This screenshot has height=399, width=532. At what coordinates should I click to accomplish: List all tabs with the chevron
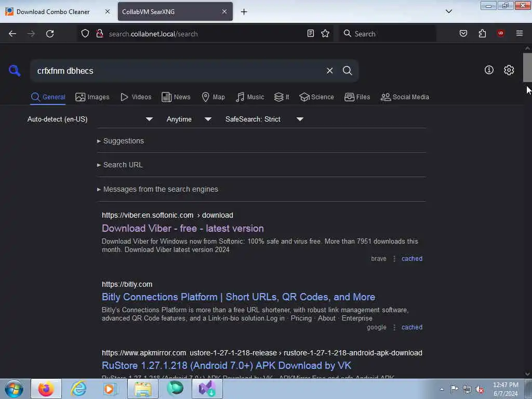(448, 11)
